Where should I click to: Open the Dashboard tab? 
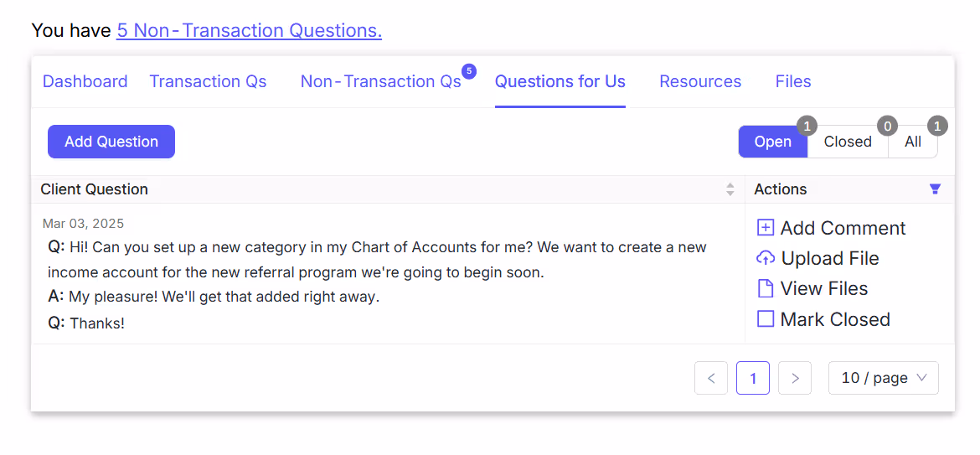tap(85, 82)
